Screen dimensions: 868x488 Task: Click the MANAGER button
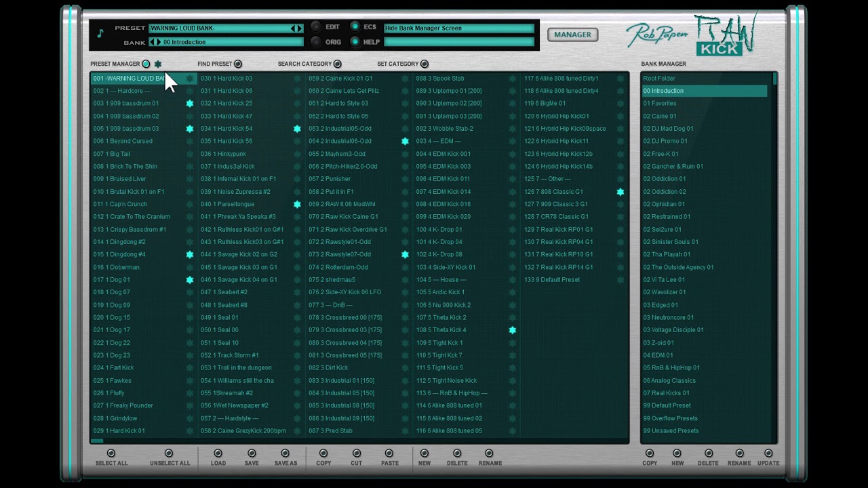pos(573,35)
